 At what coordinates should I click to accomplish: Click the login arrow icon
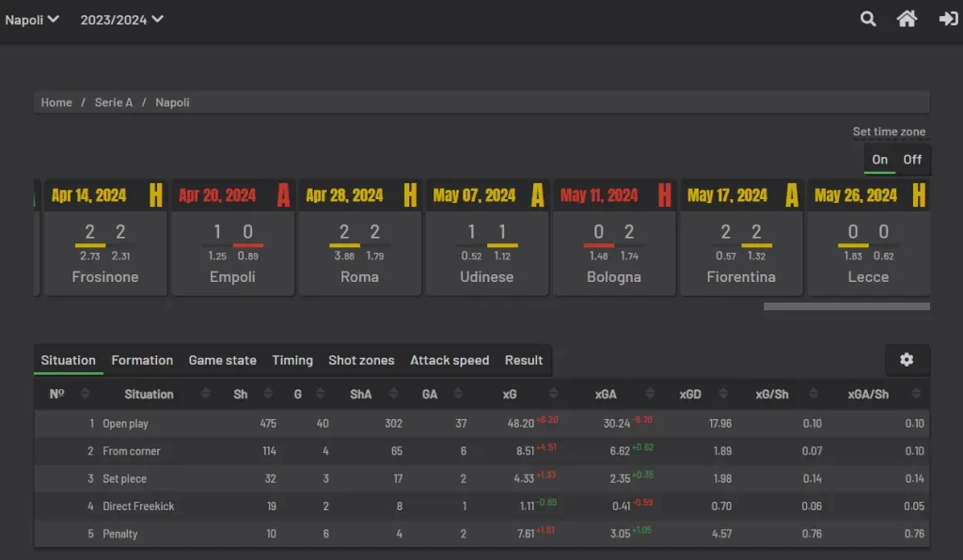click(948, 19)
